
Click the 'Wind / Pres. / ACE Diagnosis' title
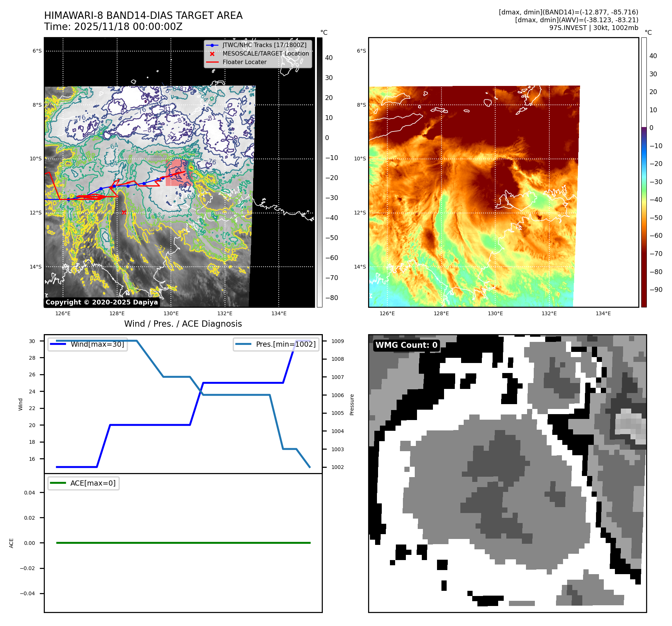pyautogui.click(x=183, y=324)
